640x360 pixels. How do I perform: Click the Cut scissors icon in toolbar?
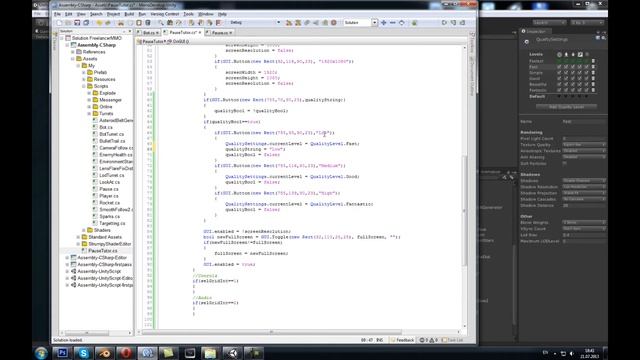click(x=121, y=23)
